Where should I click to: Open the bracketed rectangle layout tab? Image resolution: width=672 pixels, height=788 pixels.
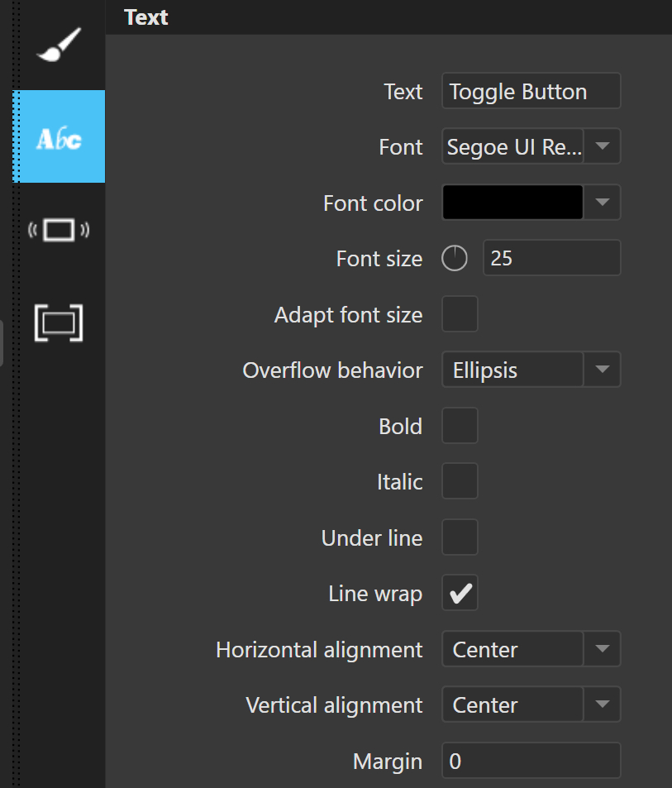tap(59, 322)
